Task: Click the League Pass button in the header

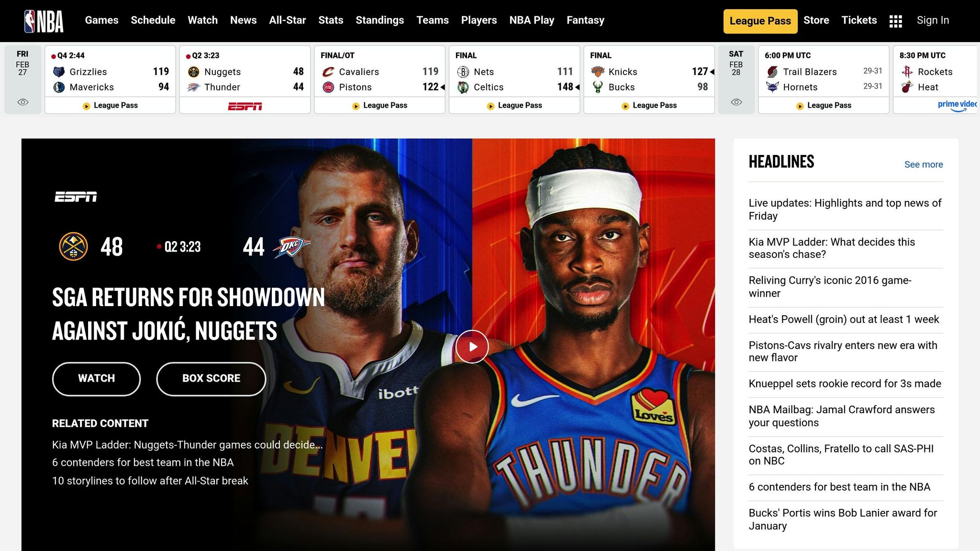Action: tap(760, 21)
